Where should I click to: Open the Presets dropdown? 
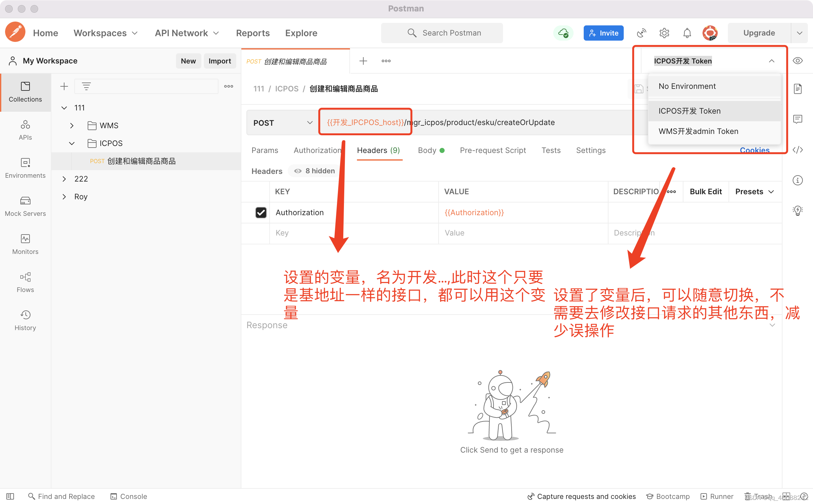[754, 192]
